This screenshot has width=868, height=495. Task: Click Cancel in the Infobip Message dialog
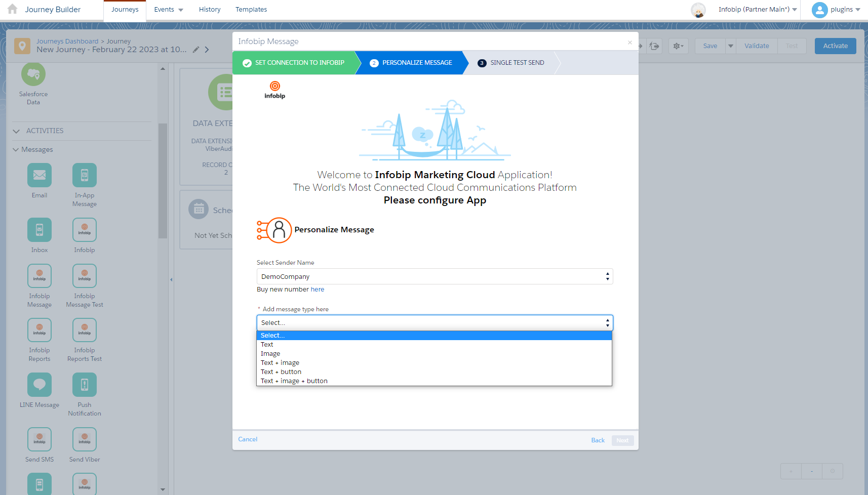[x=248, y=439]
